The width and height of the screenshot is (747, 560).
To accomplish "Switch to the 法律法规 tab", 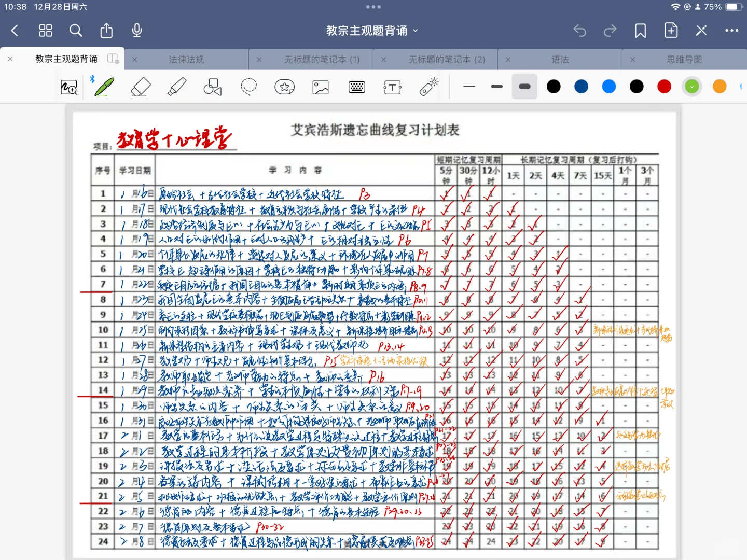I will point(186,59).
